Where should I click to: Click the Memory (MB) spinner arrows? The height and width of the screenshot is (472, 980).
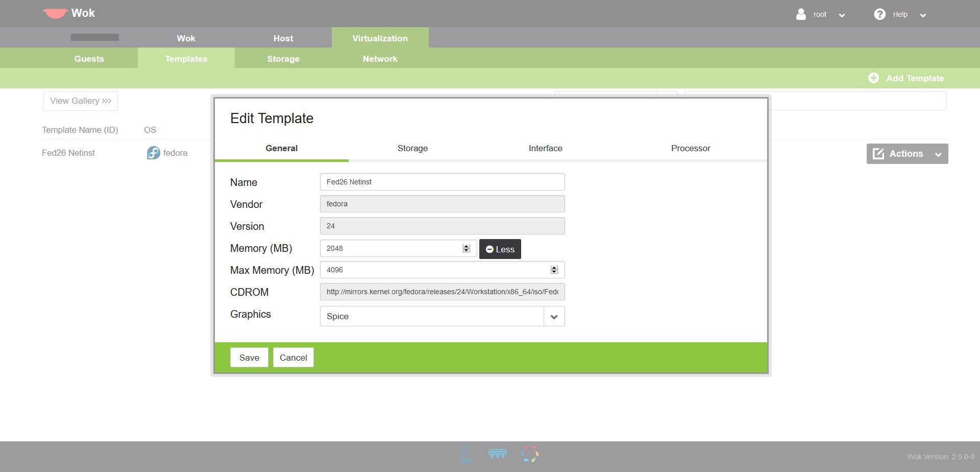(x=466, y=248)
